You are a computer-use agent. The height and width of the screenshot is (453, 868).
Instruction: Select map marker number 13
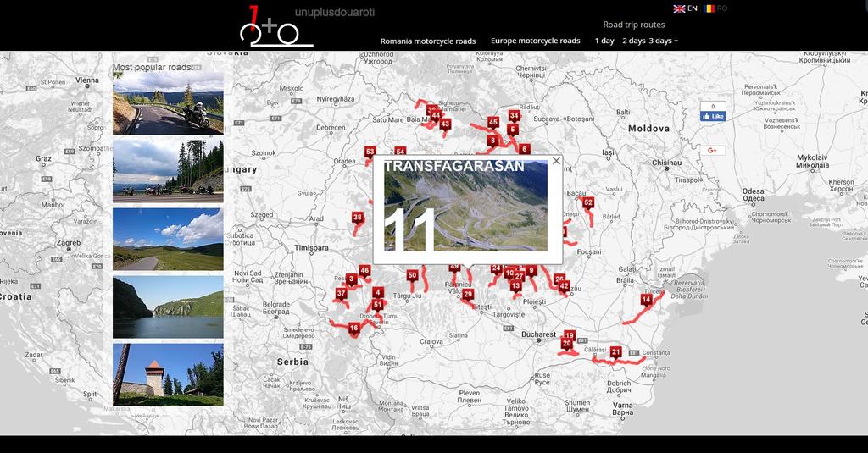click(516, 286)
